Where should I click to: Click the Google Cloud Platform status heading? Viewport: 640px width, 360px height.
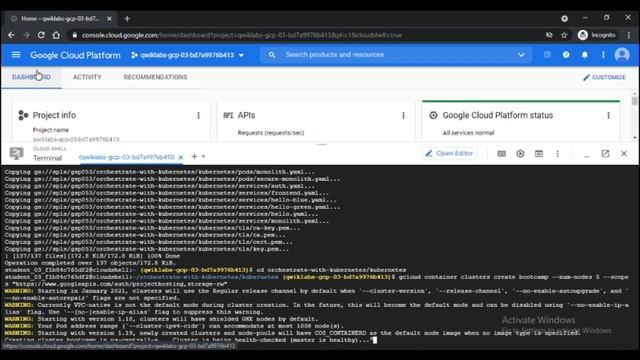pos(498,116)
